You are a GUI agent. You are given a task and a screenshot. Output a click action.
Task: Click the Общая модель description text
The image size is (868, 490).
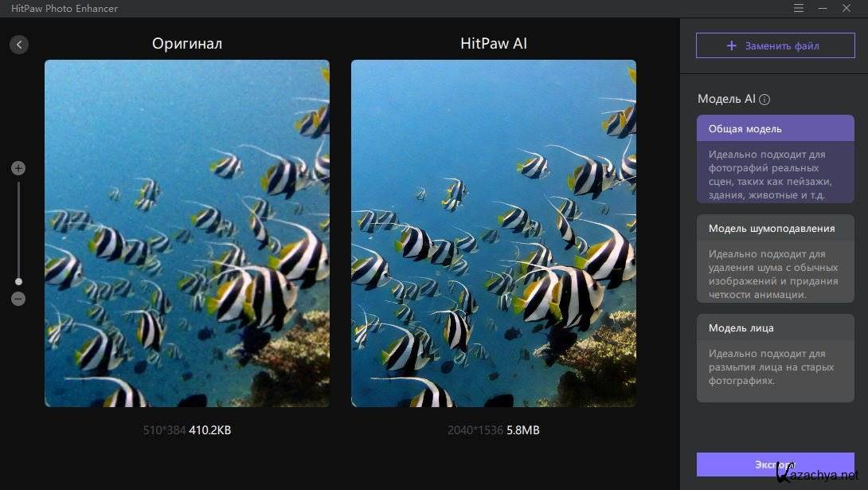[x=770, y=174]
